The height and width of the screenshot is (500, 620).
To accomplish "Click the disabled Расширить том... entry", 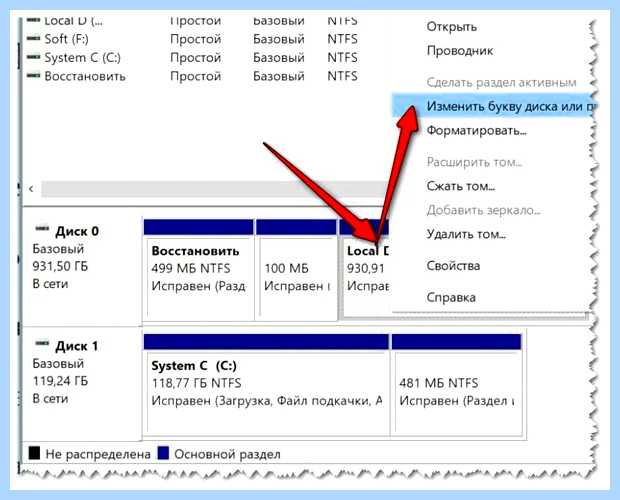I will [474, 162].
